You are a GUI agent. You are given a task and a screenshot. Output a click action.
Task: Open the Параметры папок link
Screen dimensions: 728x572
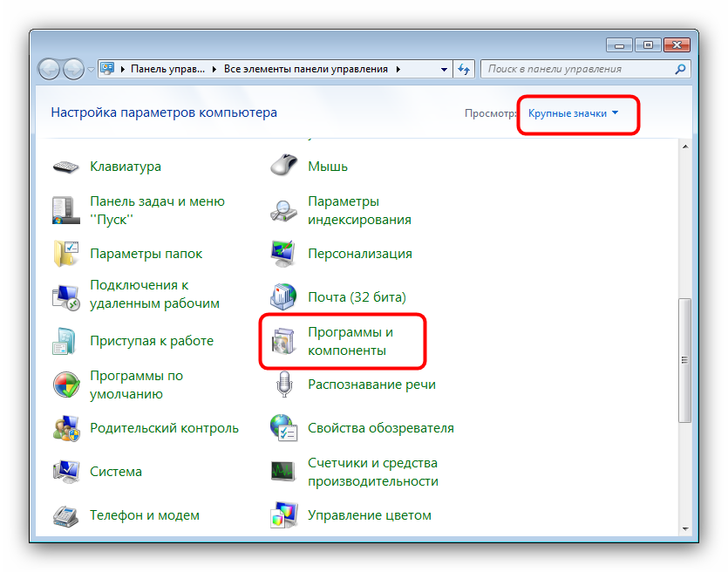(146, 254)
